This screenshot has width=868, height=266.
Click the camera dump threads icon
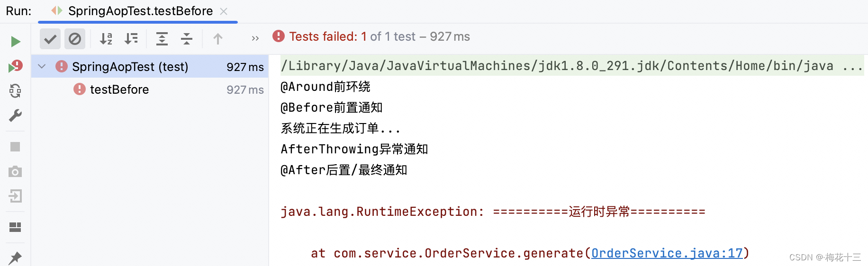[15, 171]
